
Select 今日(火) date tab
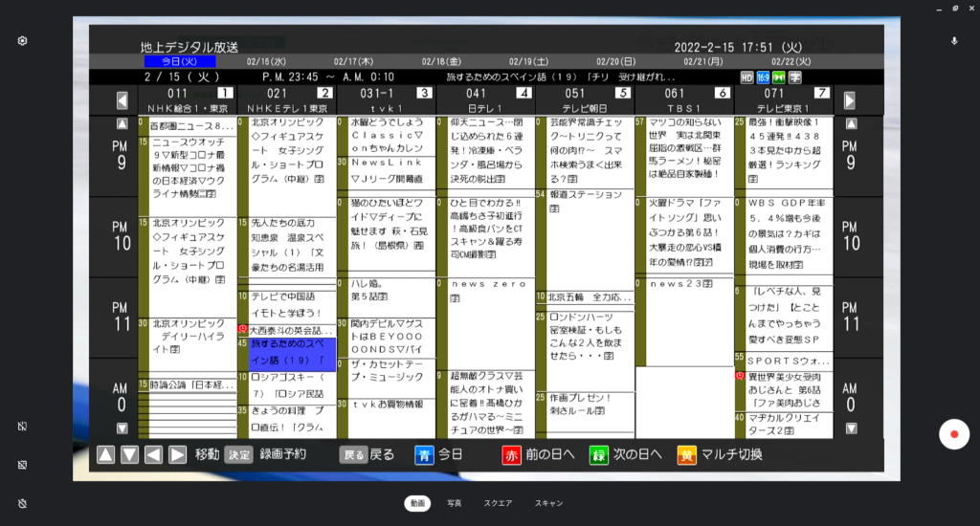pos(180,61)
